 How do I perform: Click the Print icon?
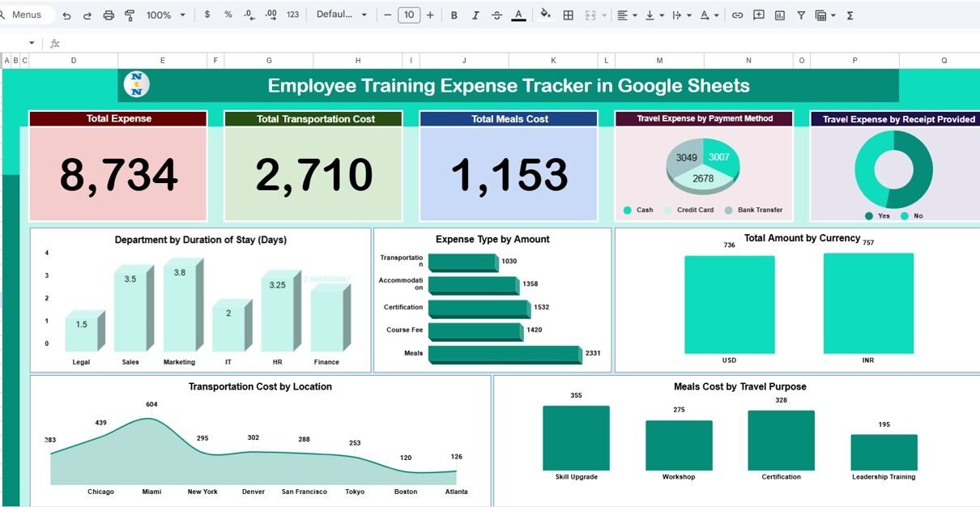pyautogui.click(x=109, y=15)
